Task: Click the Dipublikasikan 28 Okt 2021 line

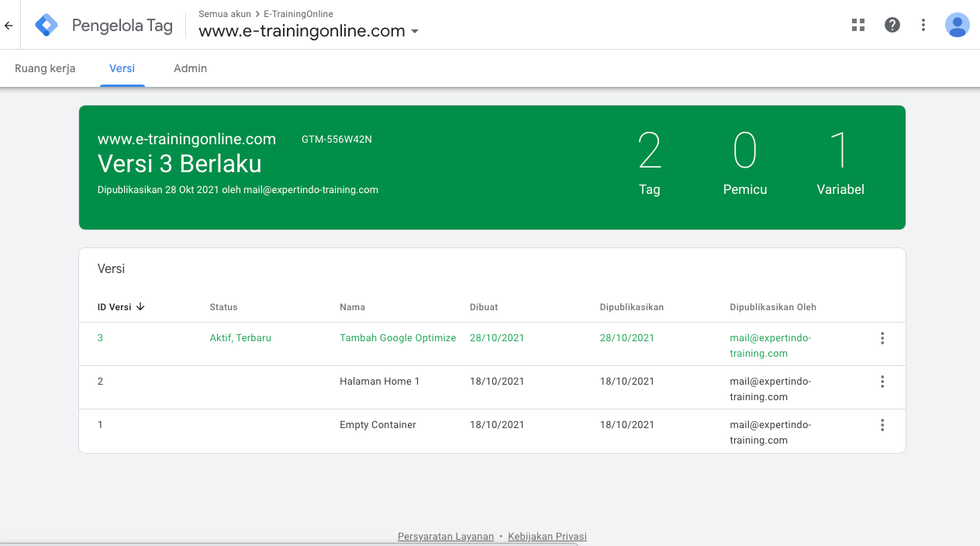Action: 238,189
